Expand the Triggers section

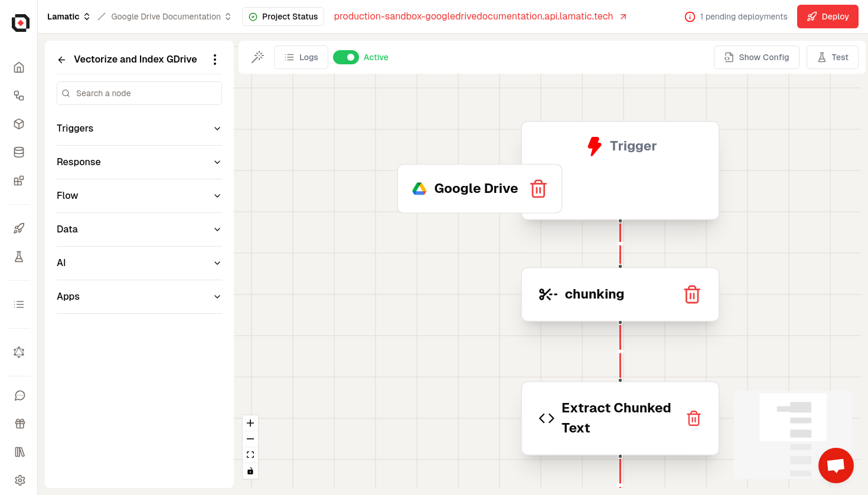click(x=139, y=129)
